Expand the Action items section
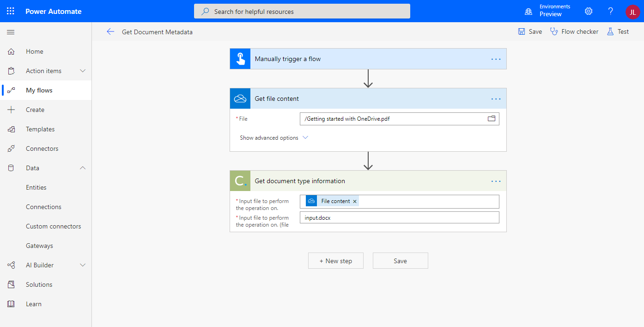The height and width of the screenshot is (327, 644). coord(82,70)
